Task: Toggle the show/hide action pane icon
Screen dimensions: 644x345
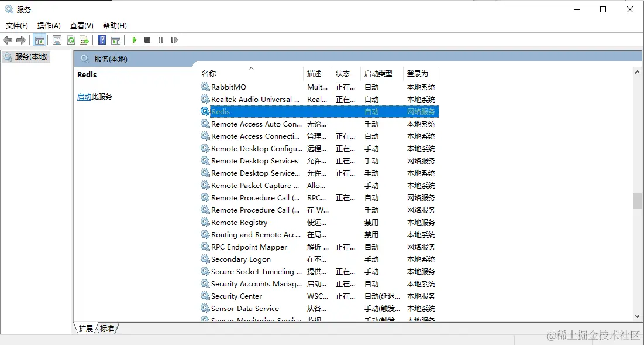Action: click(x=116, y=40)
